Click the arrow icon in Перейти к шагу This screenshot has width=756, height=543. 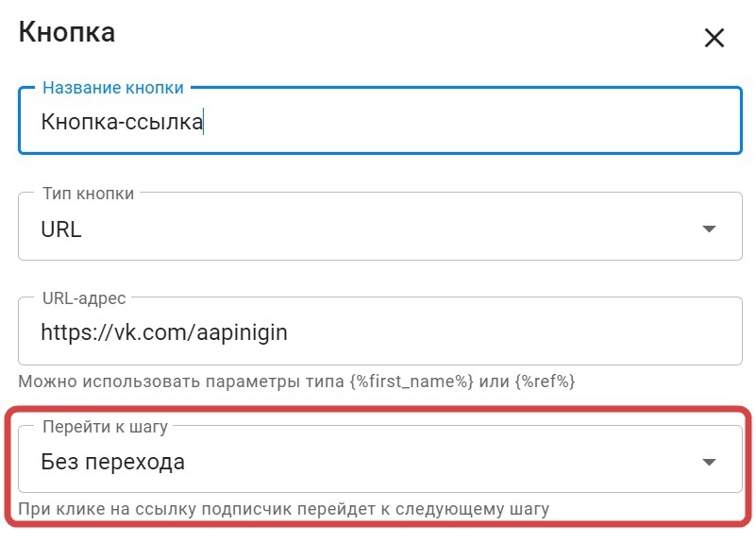click(709, 462)
